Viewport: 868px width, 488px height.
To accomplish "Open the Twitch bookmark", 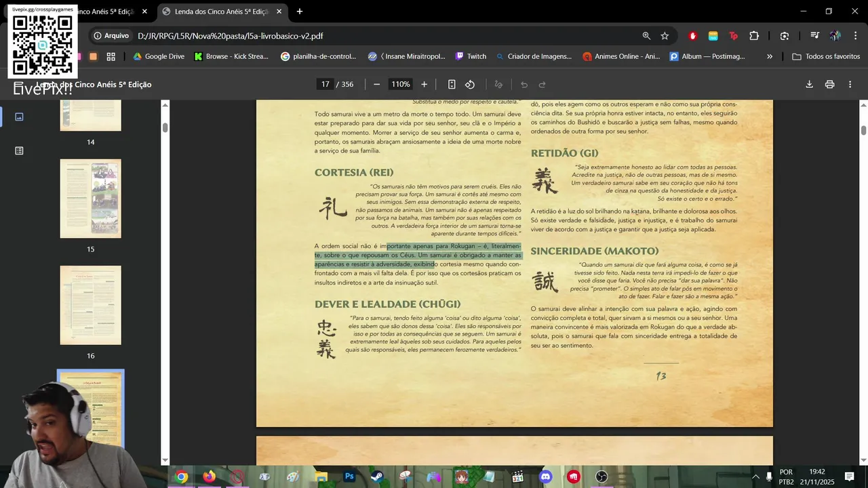I will [x=471, y=56].
